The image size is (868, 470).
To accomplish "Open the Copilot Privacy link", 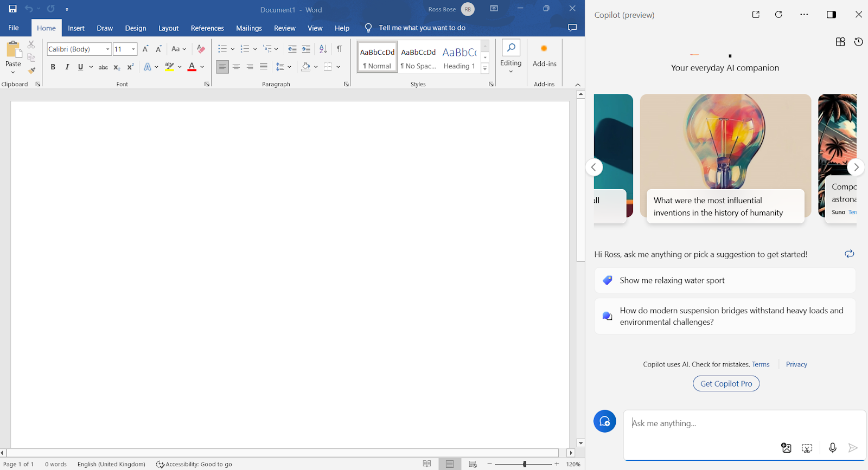I will point(796,364).
